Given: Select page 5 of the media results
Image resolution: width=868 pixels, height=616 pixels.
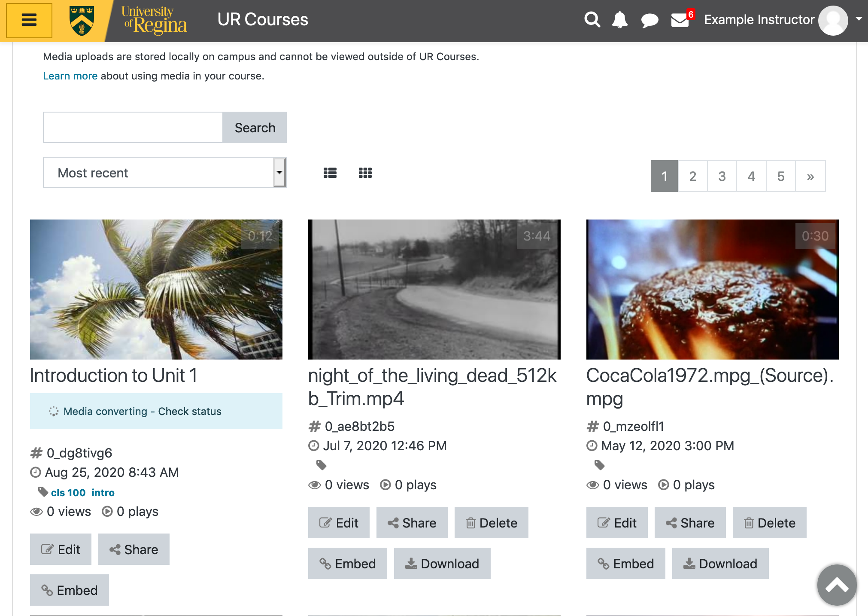Looking at the screenshot, I should [781, 176].
